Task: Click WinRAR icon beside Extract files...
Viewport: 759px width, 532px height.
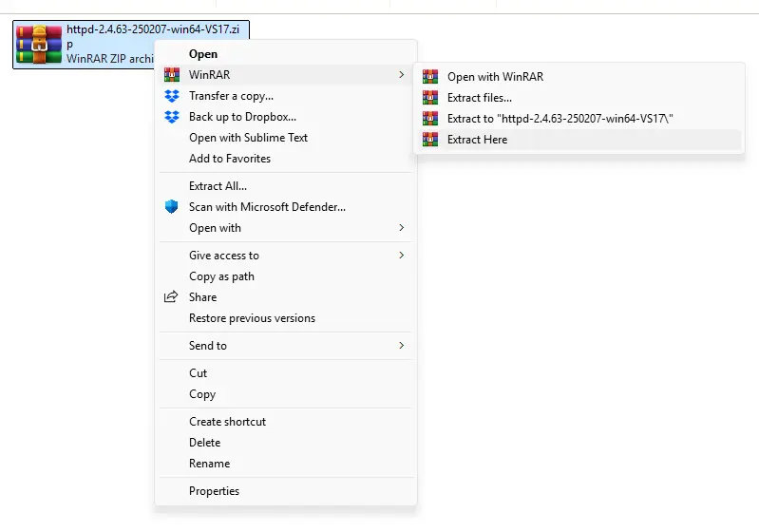Action: pos(430,97)
